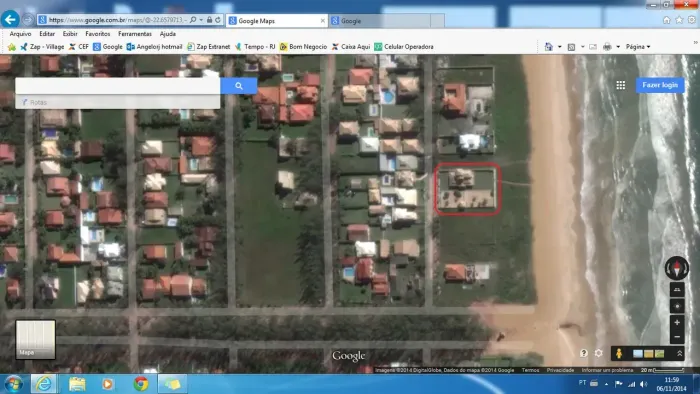This screenshot has height=394, width=700.
Task: Open a new blank tab
Action: coord(438,21)
